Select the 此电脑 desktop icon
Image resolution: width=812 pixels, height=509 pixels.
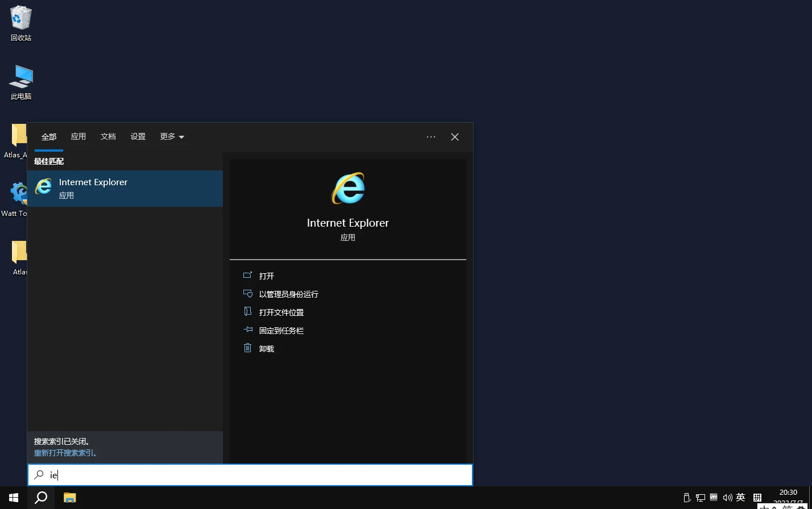click(21, 82)
